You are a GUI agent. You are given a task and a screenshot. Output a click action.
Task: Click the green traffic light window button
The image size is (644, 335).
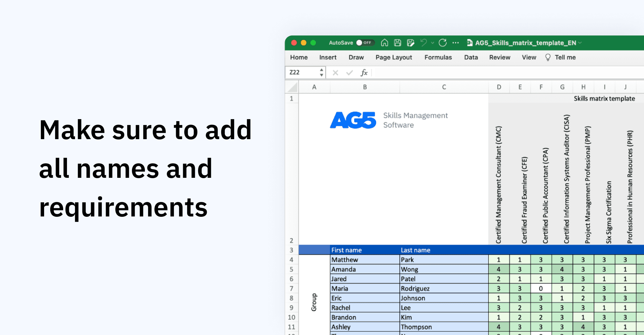click(314, 42)
